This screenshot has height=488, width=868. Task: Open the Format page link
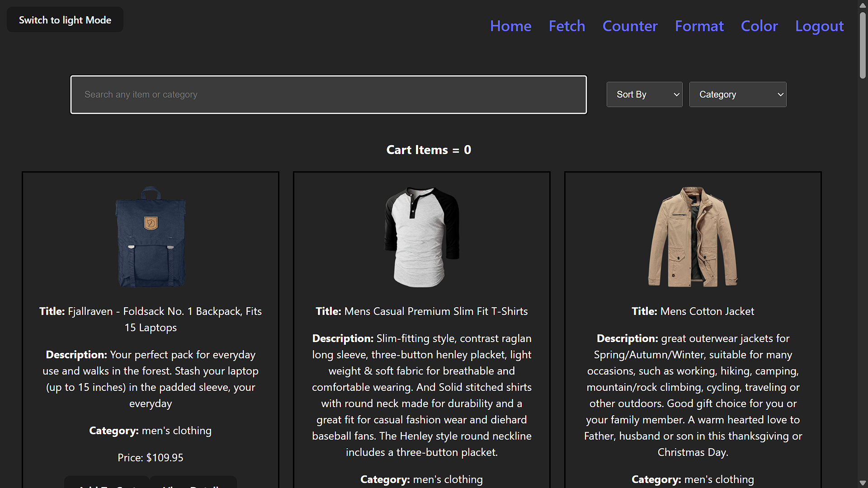[699, 26]
